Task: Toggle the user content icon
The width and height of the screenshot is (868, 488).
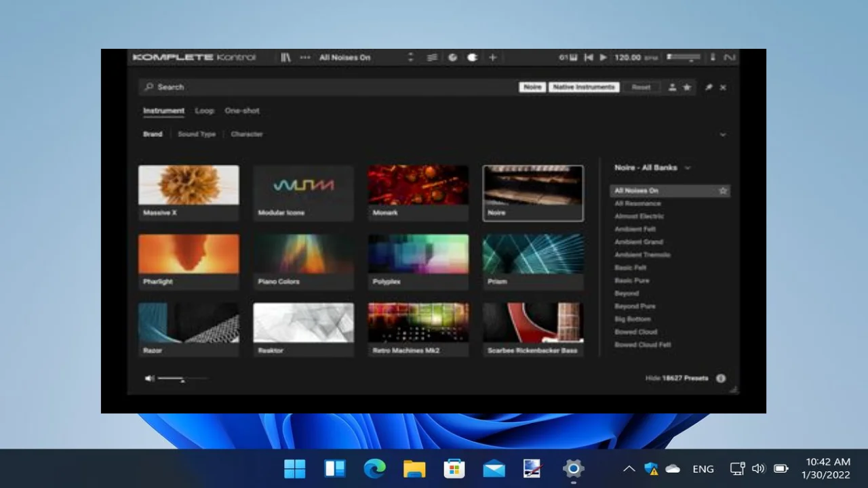Action: pyautogui.click(x=673, y=87)
